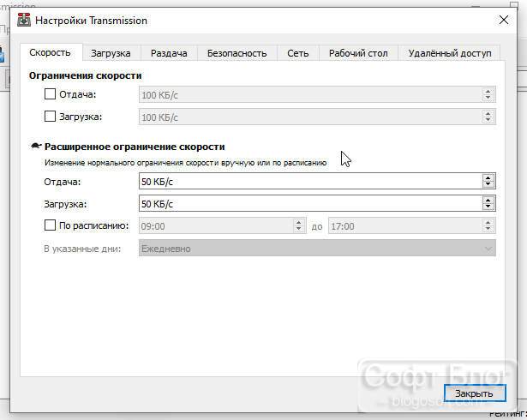Decrease alternative upload speed with down arrow
The height and width of the screenshot is (420, 527).
(x=488, y=185)
